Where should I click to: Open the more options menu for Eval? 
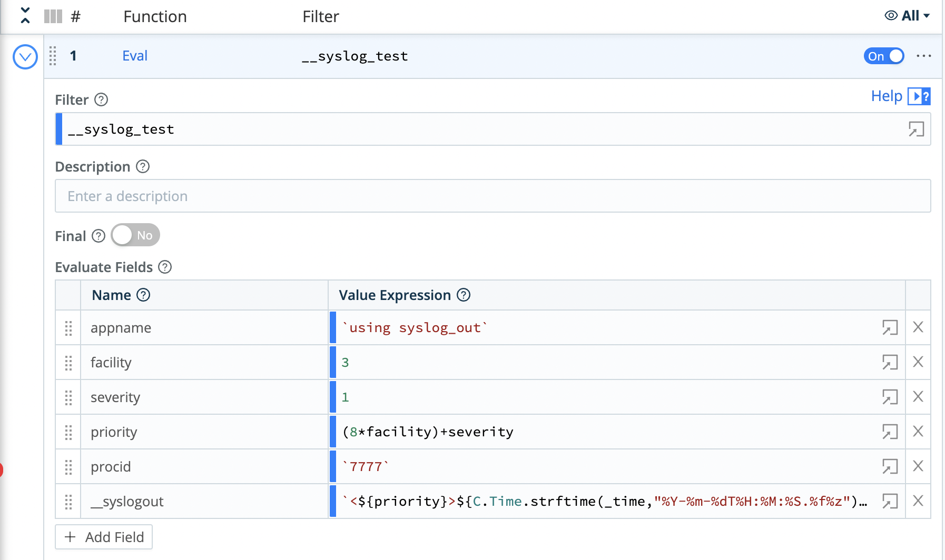point(924,56)
